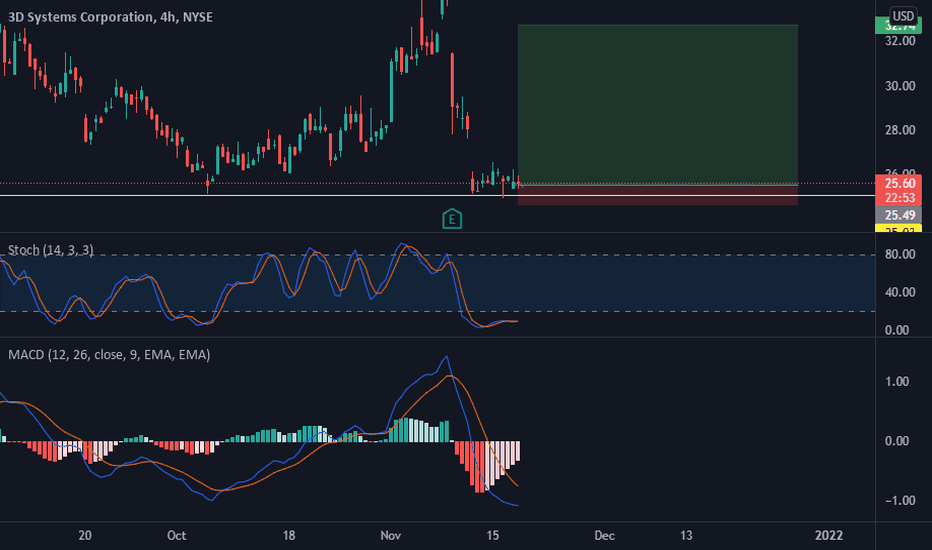932x550 pixels.
Task: Click the green 32.74 target price label
Action: tap(899, 26)
